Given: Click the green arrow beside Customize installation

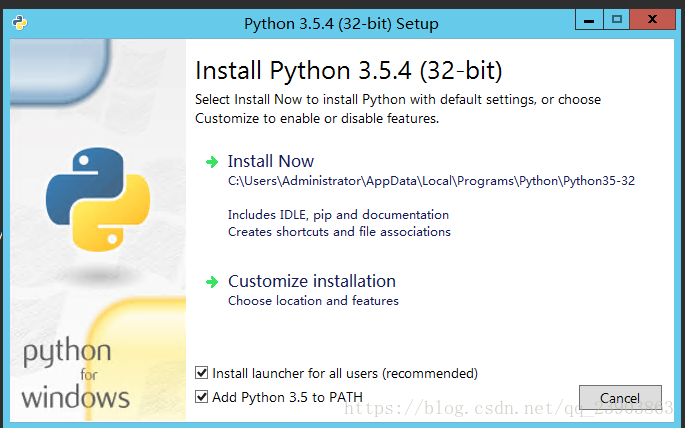Looking at the screenshot, I should (212, 282).
